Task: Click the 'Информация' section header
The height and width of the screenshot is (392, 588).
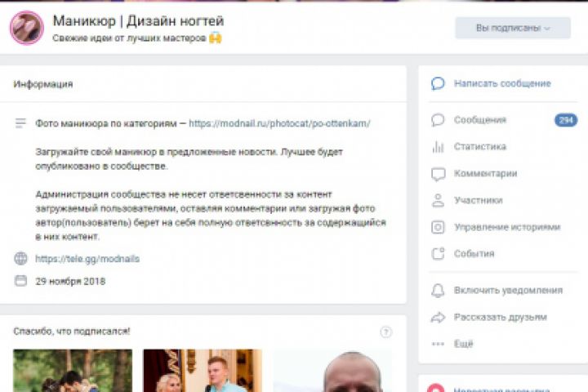Action: coord(43,84)
